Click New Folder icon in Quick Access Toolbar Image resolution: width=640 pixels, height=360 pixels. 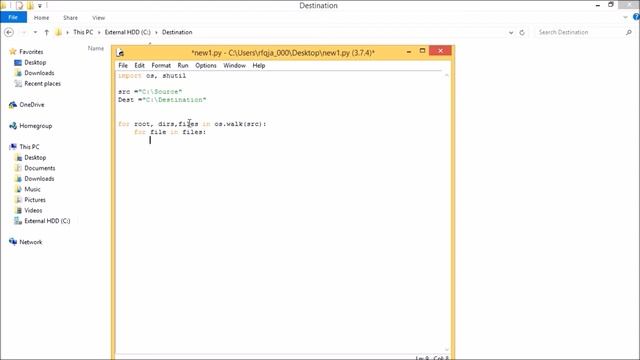[30, 6]
